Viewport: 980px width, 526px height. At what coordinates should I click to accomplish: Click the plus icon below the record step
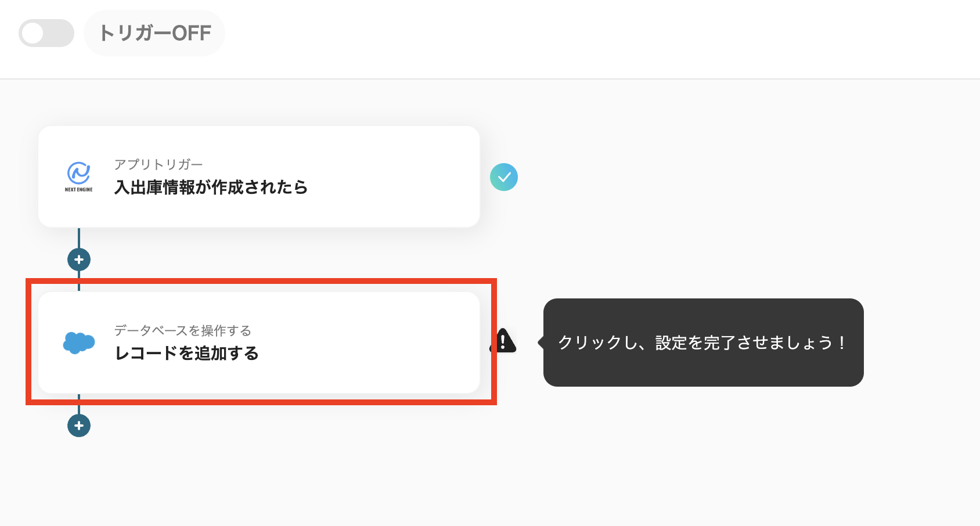click(78, 426)
